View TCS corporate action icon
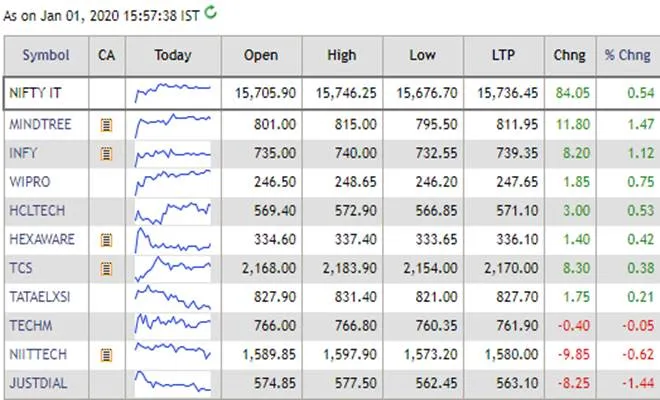The image size is (660, 400). coord(106,269)
